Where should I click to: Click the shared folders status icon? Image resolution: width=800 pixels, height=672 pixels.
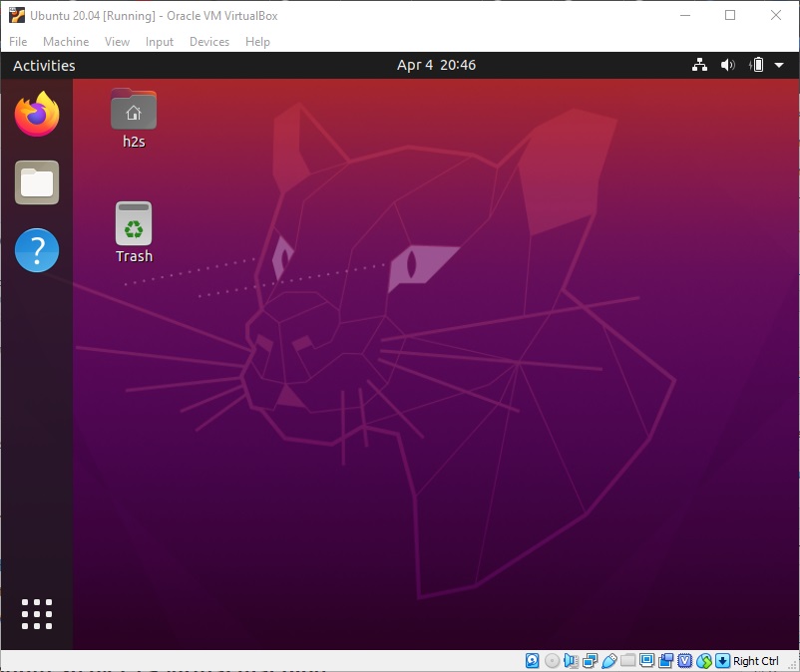[x=626, y=660]
